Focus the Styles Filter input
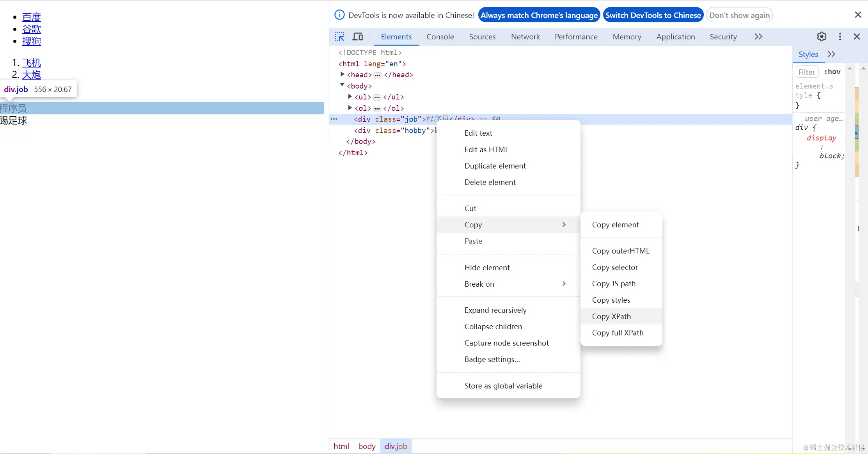The width and height of the screenshot is (868, 454). point(806,72)
